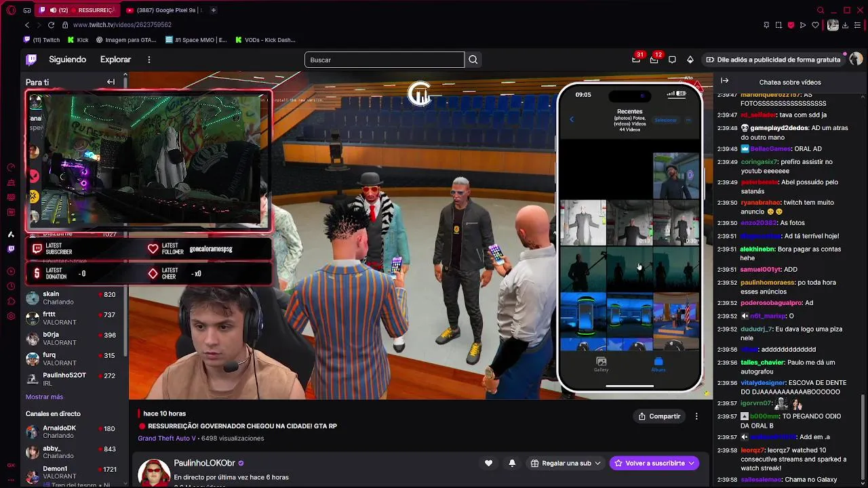Open the Opera GX main menu logo
This screenshot has height=488, width=868.
[11, 10]
